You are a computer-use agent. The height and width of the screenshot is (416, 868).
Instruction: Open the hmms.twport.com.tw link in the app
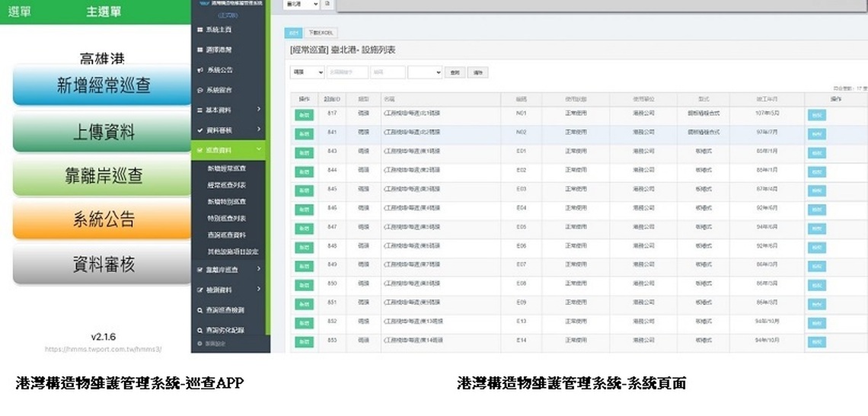(x=103, y=350)
